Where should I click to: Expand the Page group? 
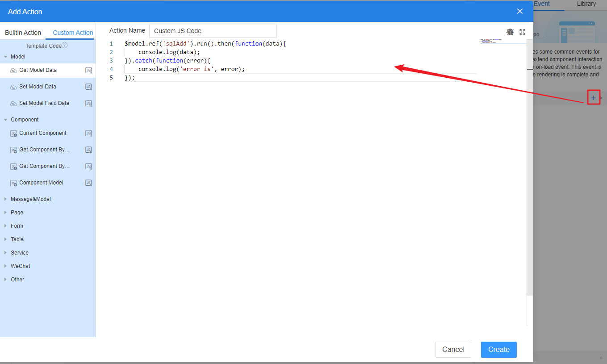click(6, 213)
